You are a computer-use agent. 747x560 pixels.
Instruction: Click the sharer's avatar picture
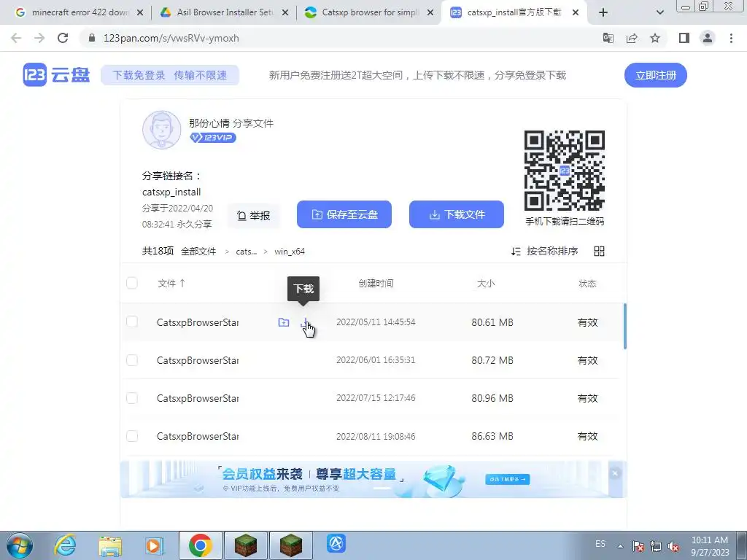(x=161, y=130)
